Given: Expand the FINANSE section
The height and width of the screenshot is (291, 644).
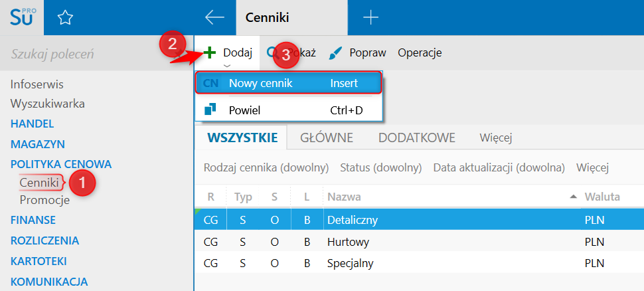Looking at the screenshot, I should [x=33, y=220].
